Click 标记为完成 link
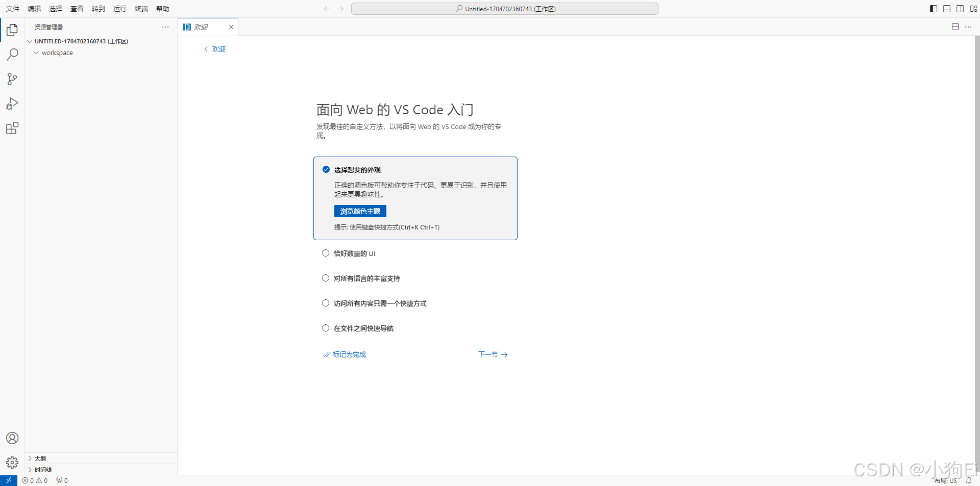The image size is (980, 486). [345, 354]
